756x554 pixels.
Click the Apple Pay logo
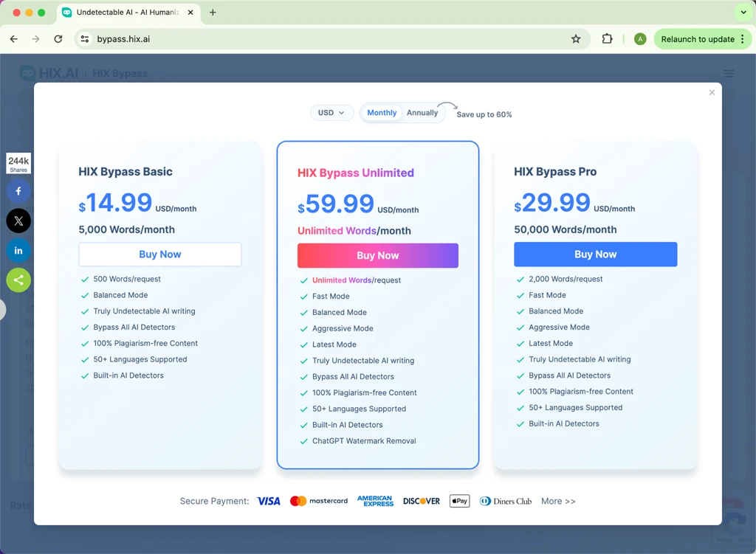pos(459,501)
